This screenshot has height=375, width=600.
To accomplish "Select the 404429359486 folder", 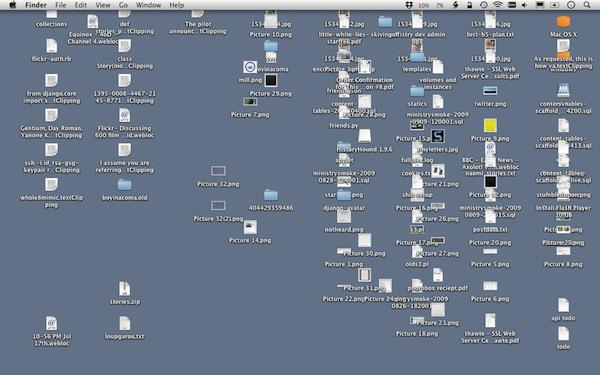I will tap(271, 195).
